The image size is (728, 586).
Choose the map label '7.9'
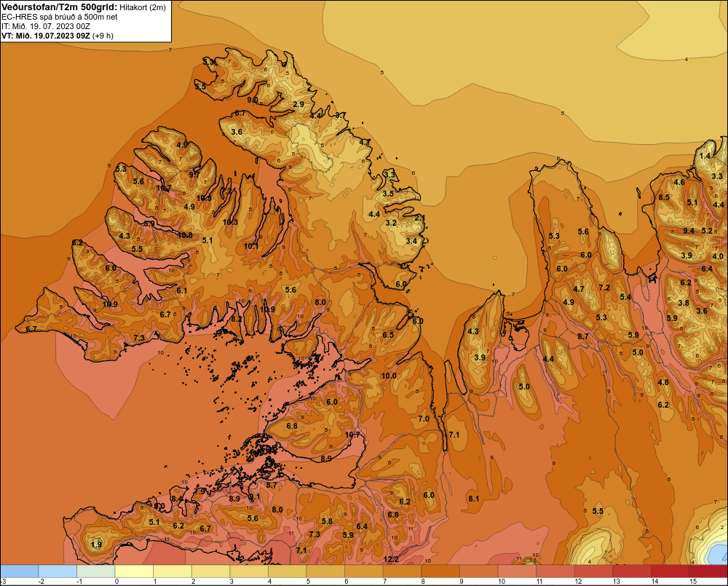pos(200,491)
